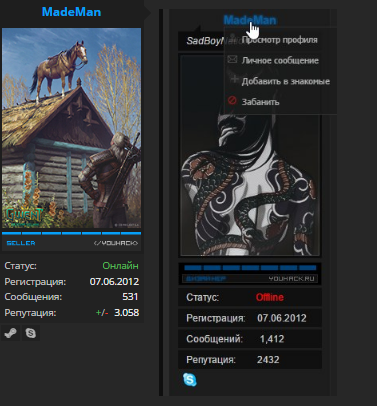
Task: Click the youhack.ru rank bar on right card
Action: (x=250, y=274)
